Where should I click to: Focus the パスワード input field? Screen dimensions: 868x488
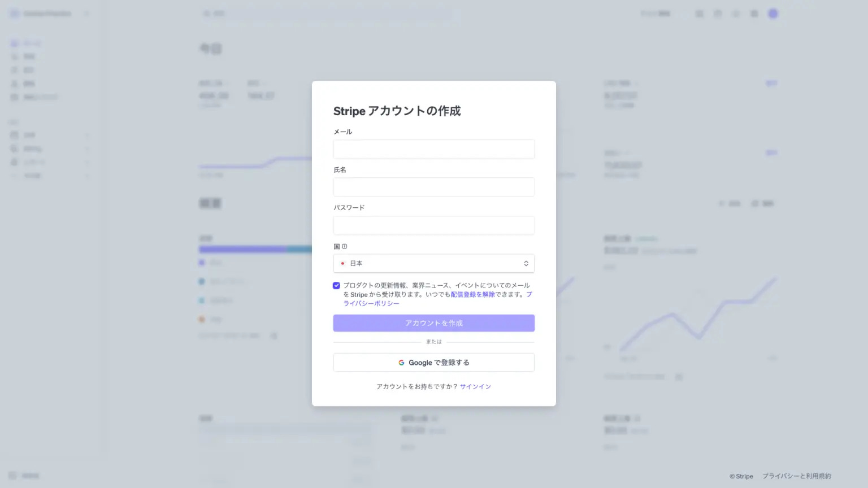(434, 225)
